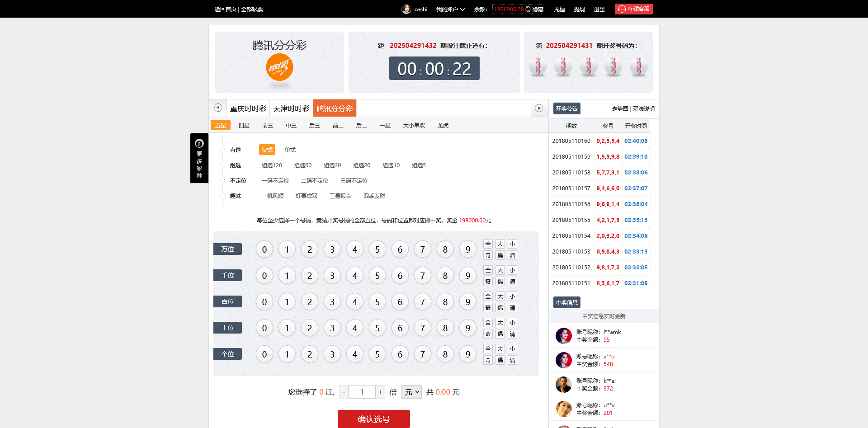868x428 pixels.
Task: Click 清 to clear the 个位 row selections
Action: (512, 360)
